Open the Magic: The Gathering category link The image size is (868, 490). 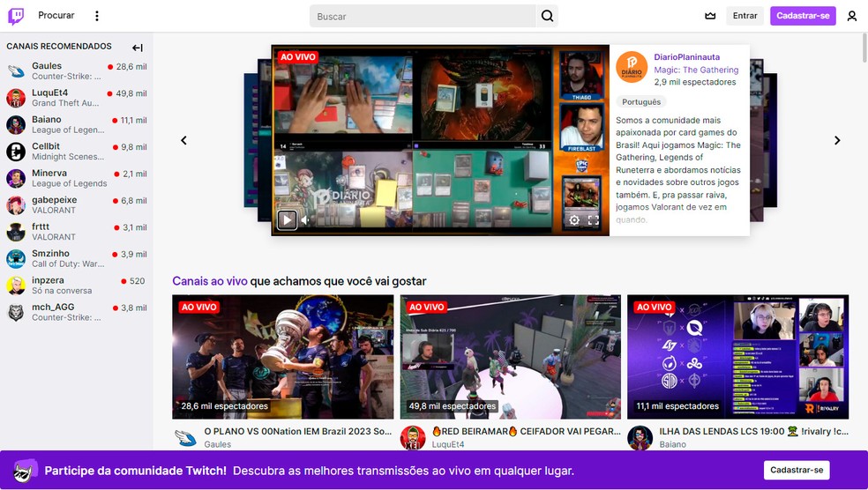tap(696, 70)
